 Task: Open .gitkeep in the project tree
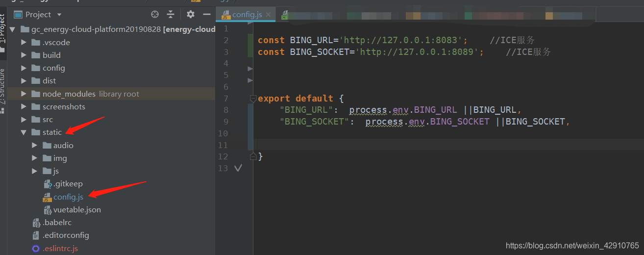click(68, 184)
